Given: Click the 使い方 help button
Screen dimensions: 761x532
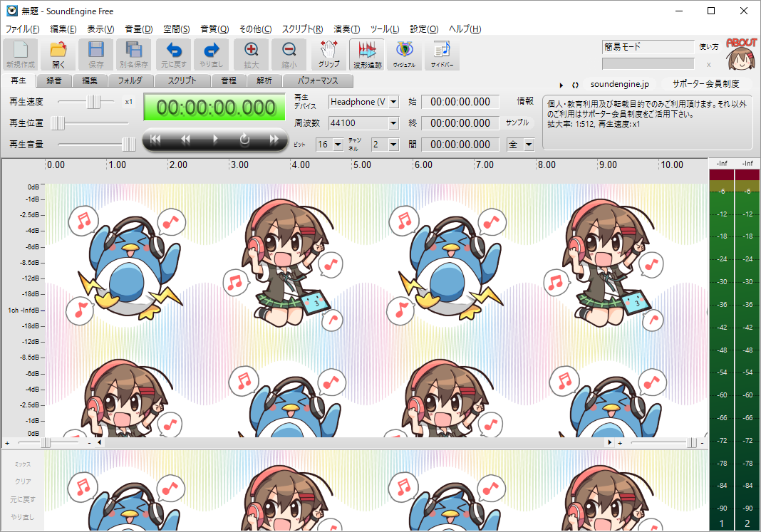Looking at the screenshot, I should point(708,47).
